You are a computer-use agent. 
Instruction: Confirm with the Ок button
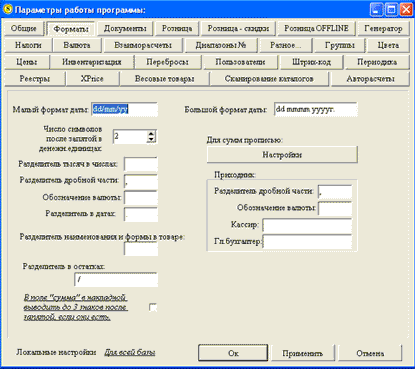coord(233,353)
